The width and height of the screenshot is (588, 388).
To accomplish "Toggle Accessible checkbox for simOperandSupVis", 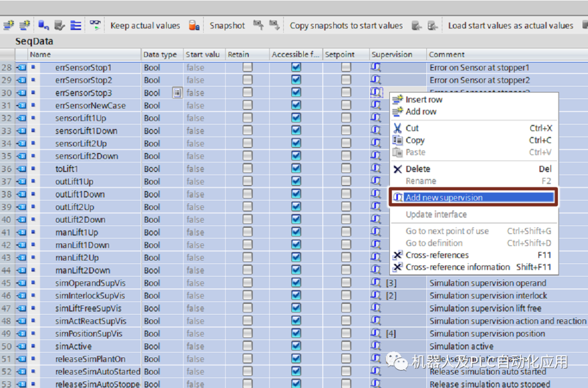I will (296, 282).
